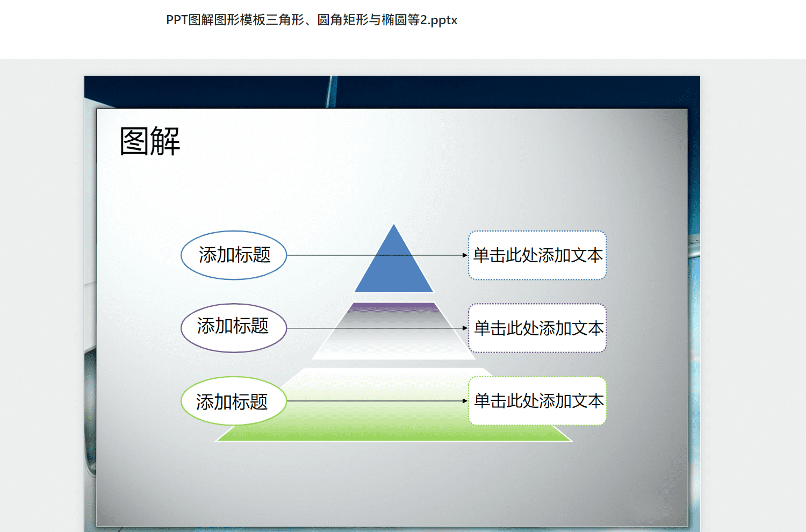Click the purple dotted 单击此处添加文本 box
This screenshot has width=806, height=532.
tap(537, 328)
